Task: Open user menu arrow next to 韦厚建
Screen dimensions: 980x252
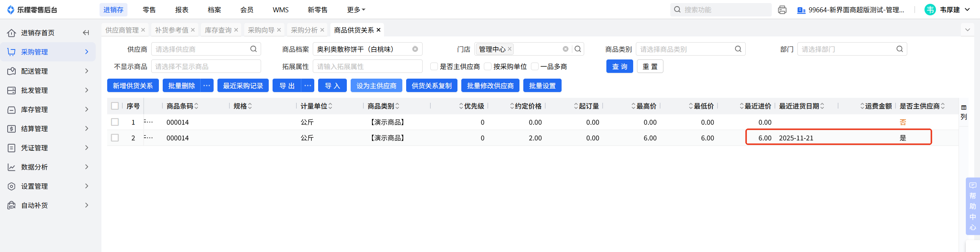Action: coord(967,10)
